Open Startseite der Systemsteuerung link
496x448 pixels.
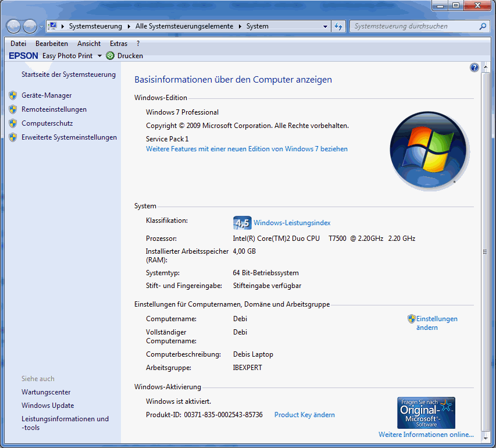[x=69, y=74]
